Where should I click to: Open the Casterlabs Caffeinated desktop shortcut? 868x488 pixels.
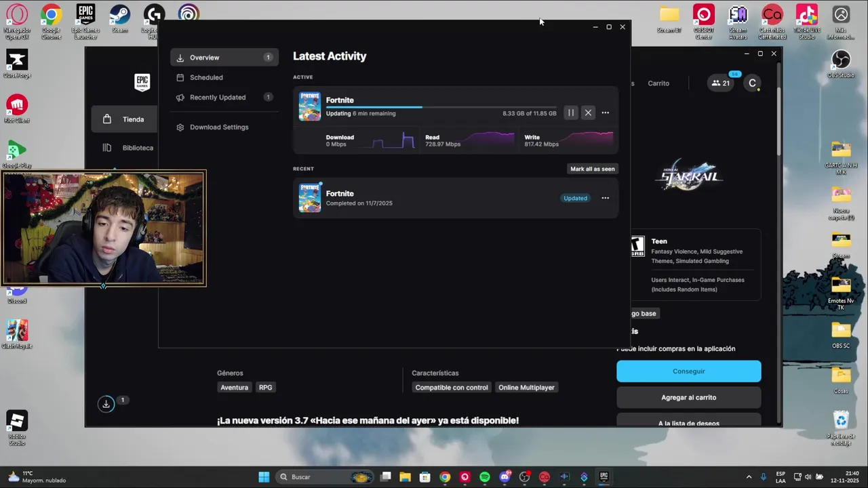772,22
